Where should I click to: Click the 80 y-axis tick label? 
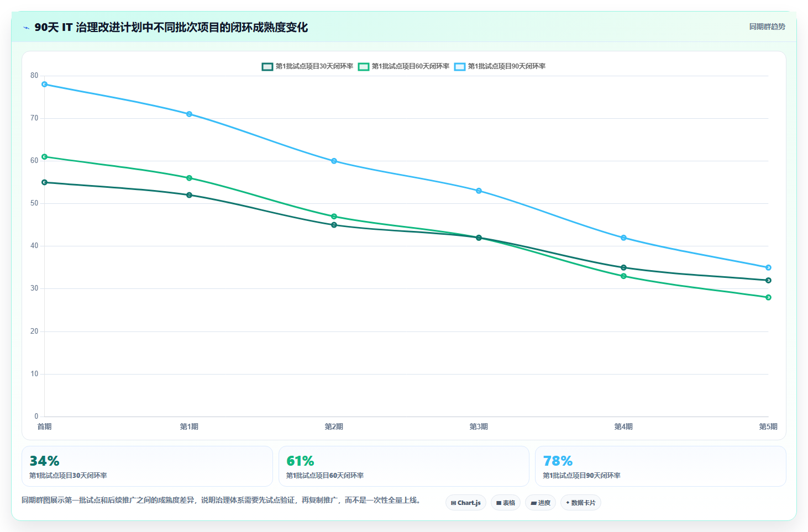coord(34,76)
